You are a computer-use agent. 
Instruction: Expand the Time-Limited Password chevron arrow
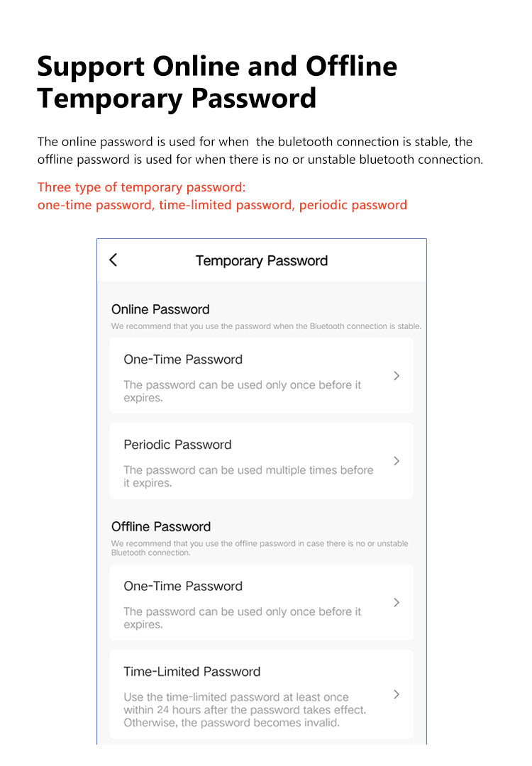(397, 694)
